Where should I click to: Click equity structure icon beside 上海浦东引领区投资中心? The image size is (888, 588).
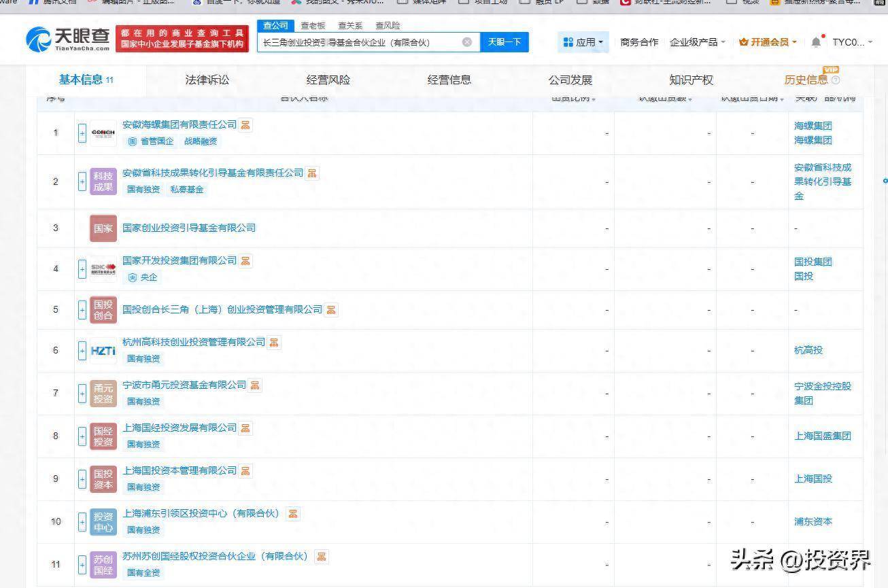pyautogui.click(x=293, y=513)
